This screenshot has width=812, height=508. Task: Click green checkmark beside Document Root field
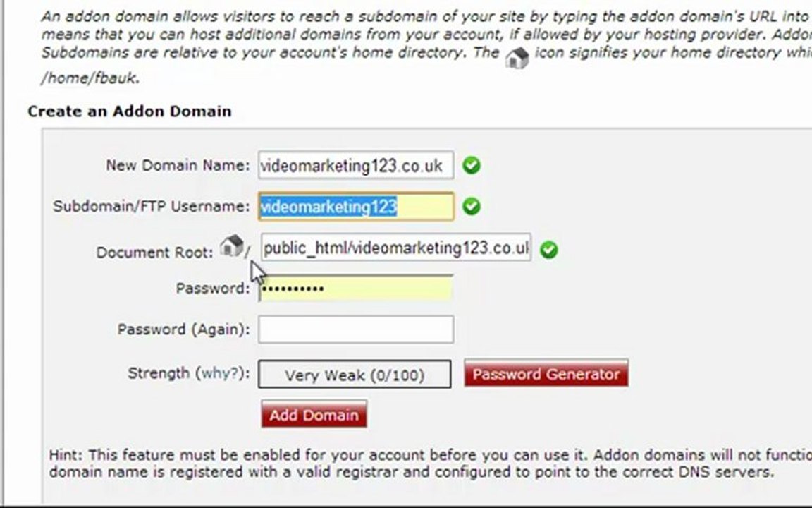(549, 250)
